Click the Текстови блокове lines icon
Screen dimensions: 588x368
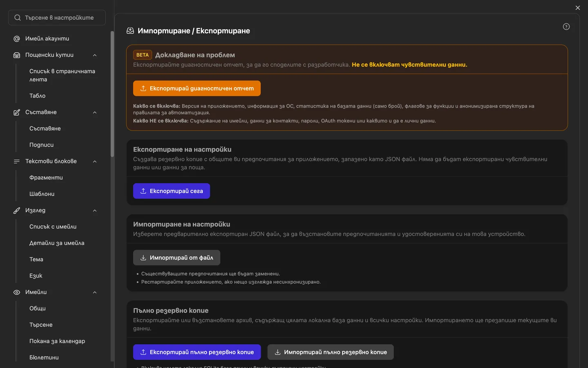[x=17, y=162]
